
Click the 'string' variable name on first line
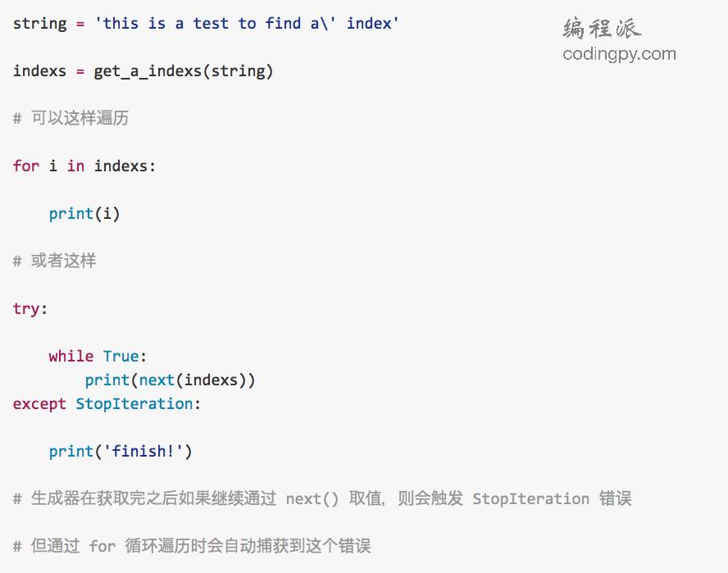[x=40, y=24]
